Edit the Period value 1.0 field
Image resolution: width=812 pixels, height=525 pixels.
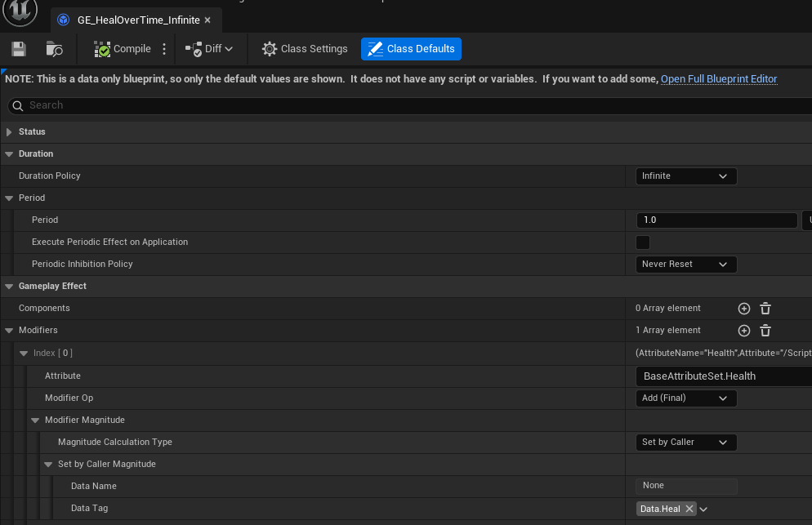pos(716,220)
